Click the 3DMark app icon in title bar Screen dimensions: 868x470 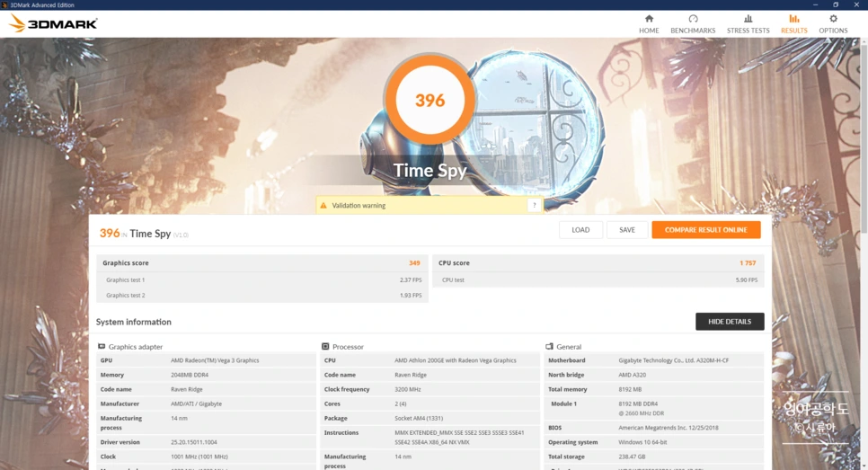tap(4, 4)
